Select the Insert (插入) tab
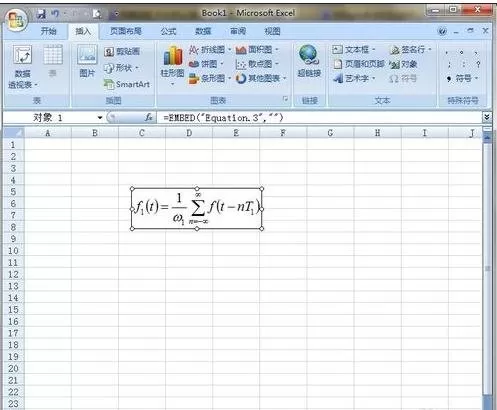 tap(83, 31)
